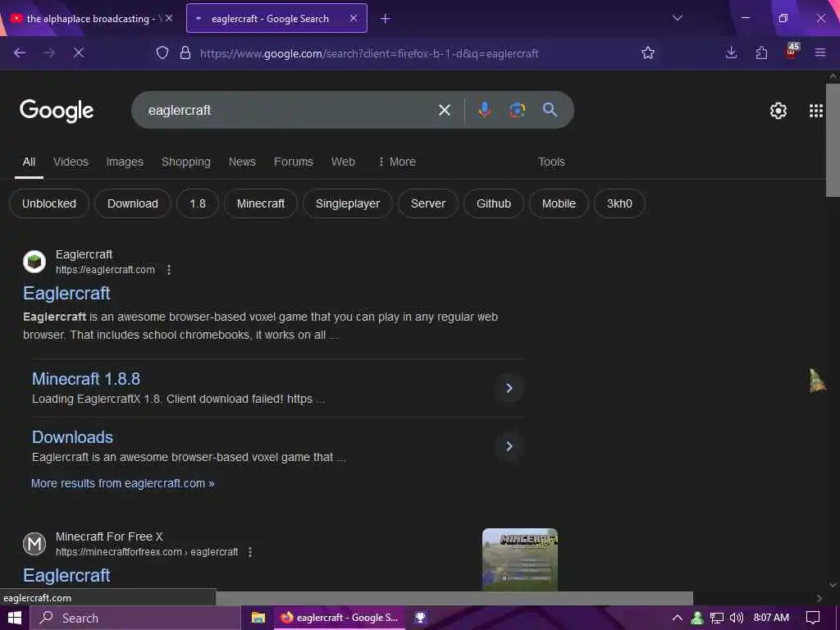Click the Windows taskbar Search box
The width and height of the screenshot is (840, 630).
(x=135, y=618)
